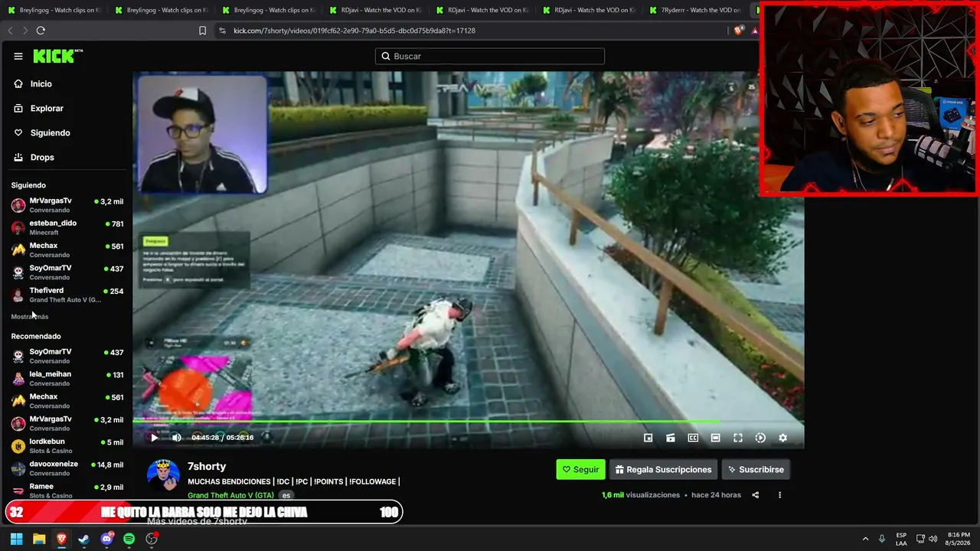980x551 pixels.
Task: Follow 7shorty with the Seguir button
Action: (580, 469)
